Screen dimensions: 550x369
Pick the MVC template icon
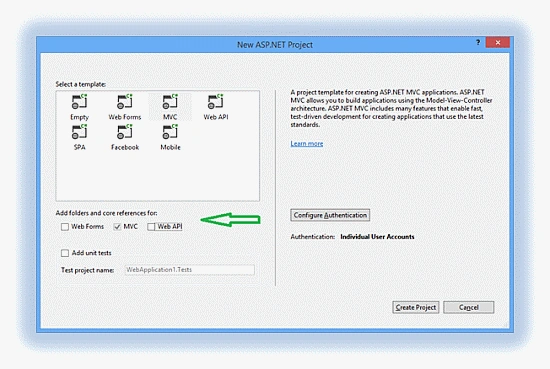point(170,101)
